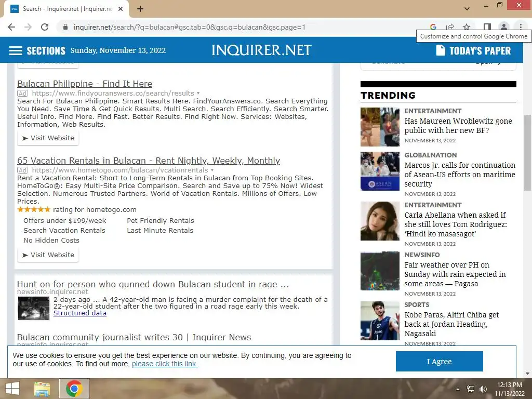Open NEWSINFO category label
The height and width of the screenshot is (399, 532).
(422, 255)
